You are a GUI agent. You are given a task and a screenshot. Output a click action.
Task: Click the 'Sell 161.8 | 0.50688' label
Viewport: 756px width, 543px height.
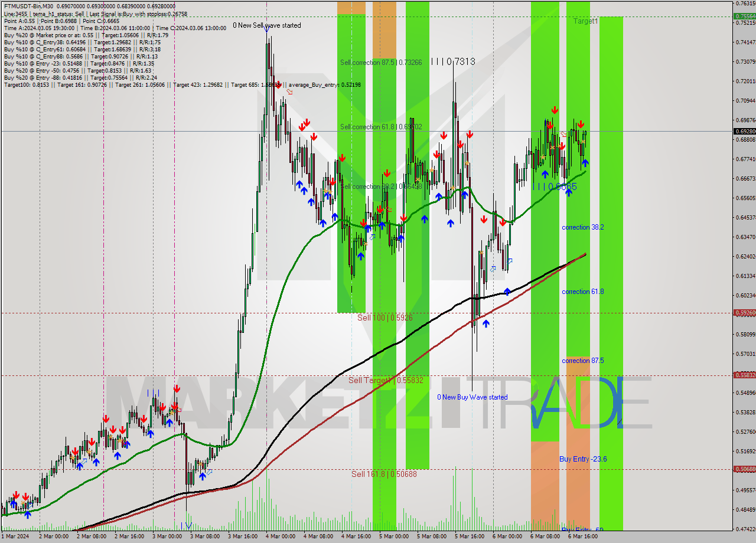point(384,474)
